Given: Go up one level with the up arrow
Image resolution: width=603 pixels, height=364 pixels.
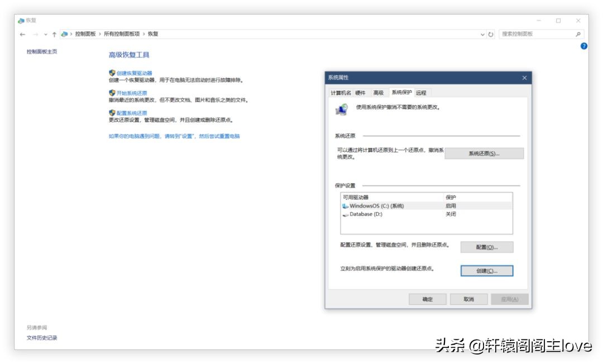Looking at the screenshot, I should [x=53, y=33].
